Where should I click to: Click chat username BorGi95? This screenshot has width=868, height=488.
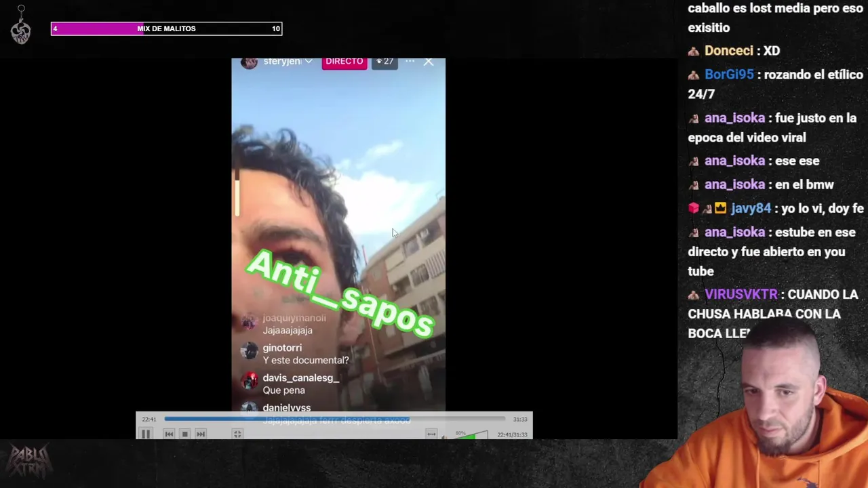(729, 75)
